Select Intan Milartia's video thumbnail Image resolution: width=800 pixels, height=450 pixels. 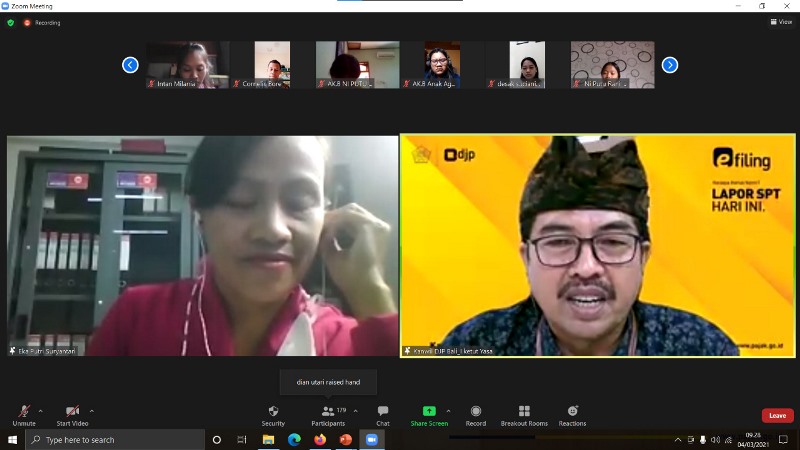click(x=187, y=65)
